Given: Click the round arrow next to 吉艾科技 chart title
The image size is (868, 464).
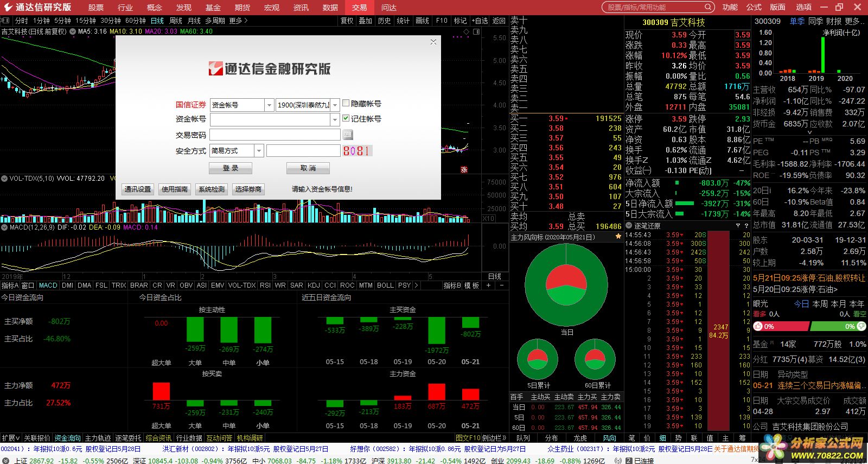Looking at the screenshot, I should [x=72, y=31].
